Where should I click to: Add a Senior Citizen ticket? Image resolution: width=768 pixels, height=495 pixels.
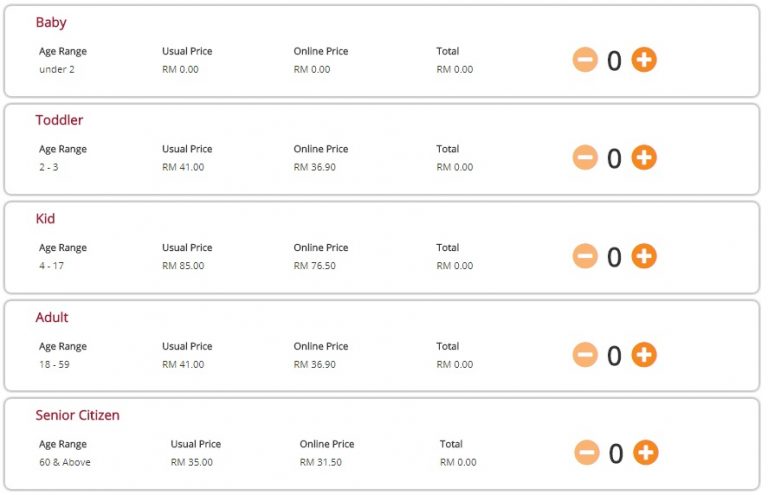(x=646, y=453)
